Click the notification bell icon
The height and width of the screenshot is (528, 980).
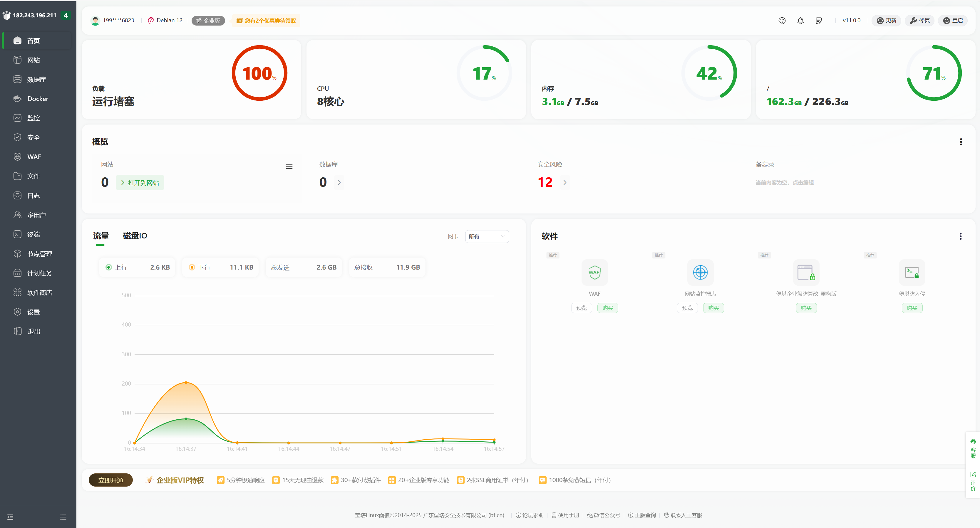click(800, 21)
